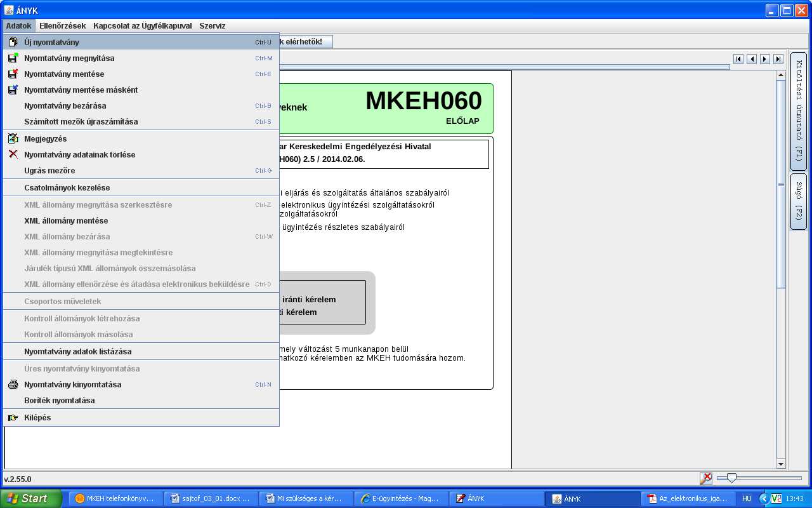
Task: Choose Nyomtatvány mentése másként
Action: click(x=141, y=90)
